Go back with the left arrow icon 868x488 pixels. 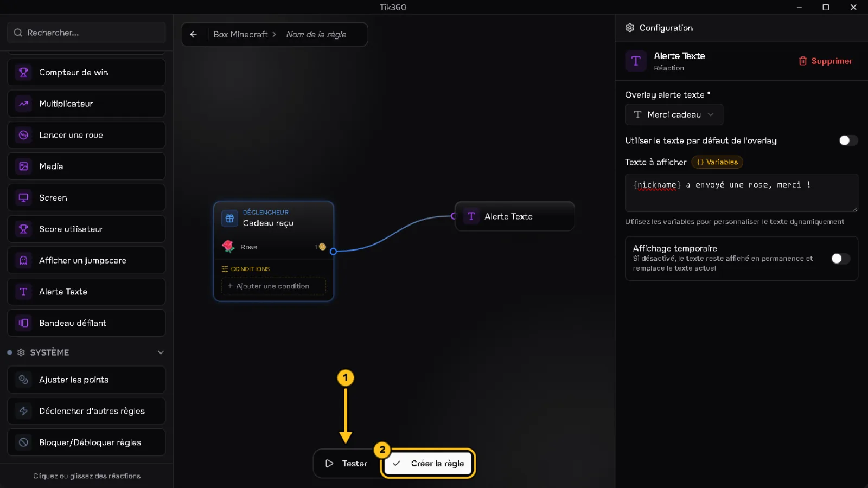pyautogui.click(x=194, y=34)
